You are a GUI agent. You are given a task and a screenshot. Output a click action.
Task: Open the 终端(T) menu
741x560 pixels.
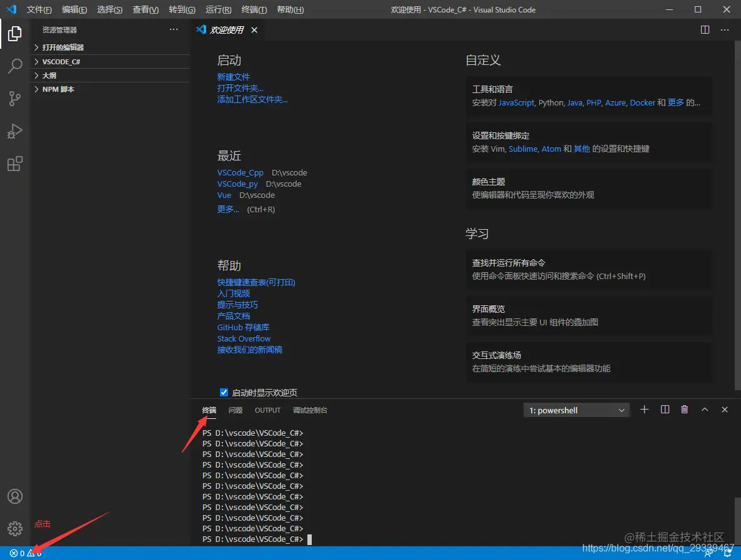coord(254,9)
